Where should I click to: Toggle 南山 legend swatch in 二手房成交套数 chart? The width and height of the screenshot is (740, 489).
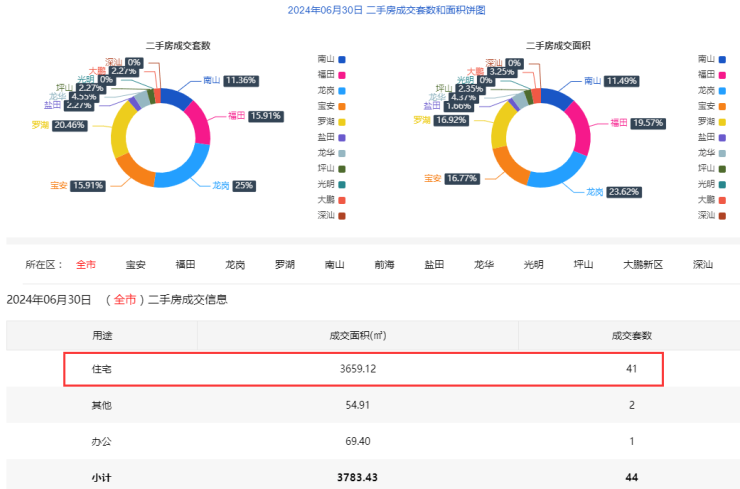pyautogui.click(x=342, y=59)
